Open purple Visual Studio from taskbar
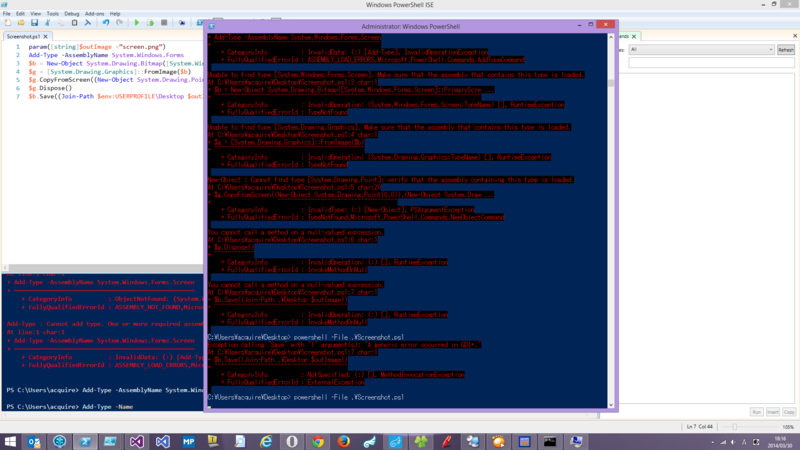 (137, 442)
